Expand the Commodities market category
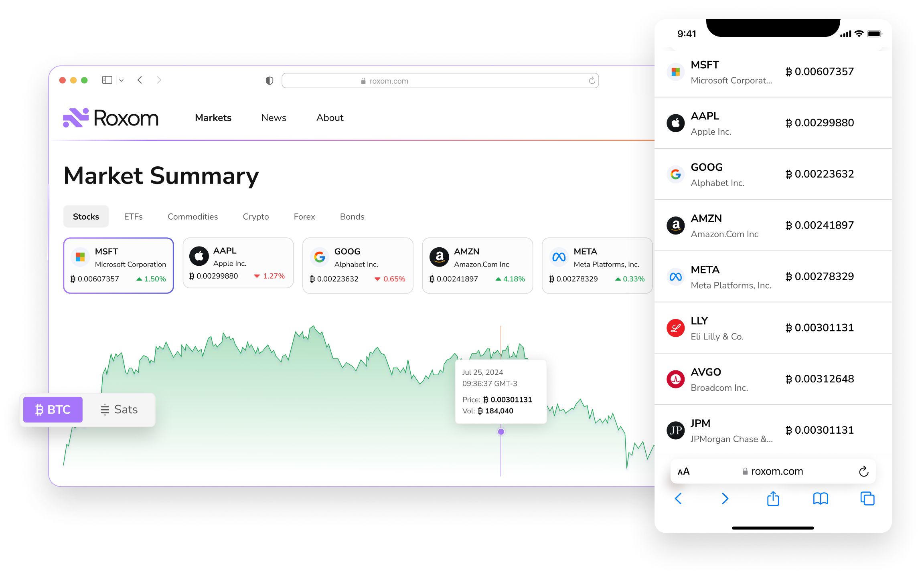The height and width of the screenshot is (578, 924). click(192, 216)
